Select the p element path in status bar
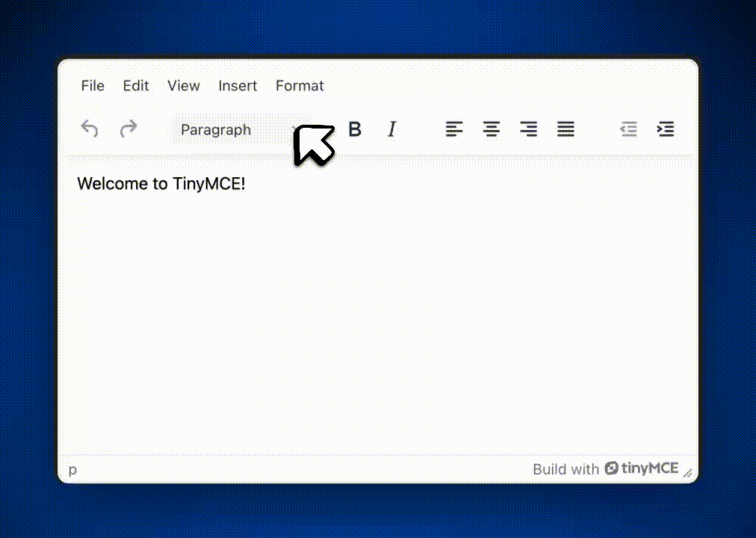The image size is (756, 538). pos(72,469)
